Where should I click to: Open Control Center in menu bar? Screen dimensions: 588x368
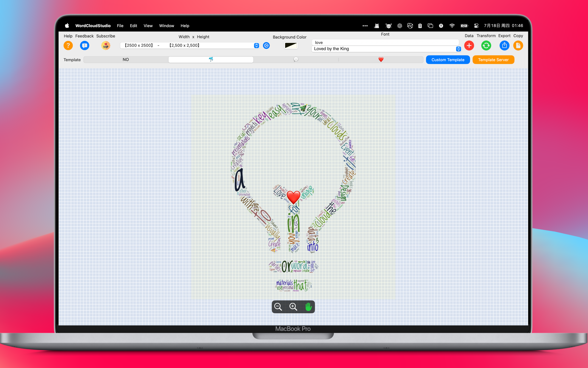476,26
